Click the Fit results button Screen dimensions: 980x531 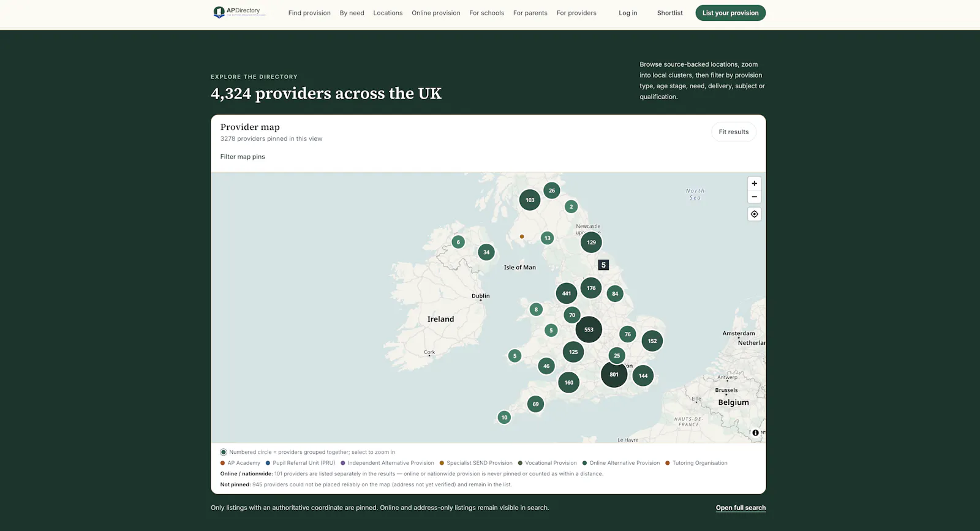[x=734, y=132]
